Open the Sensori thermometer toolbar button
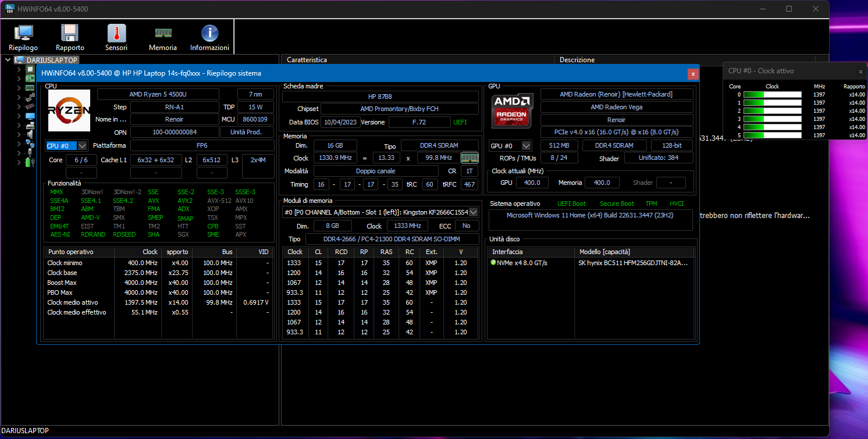Screen dimensions: 868x439 116,38
